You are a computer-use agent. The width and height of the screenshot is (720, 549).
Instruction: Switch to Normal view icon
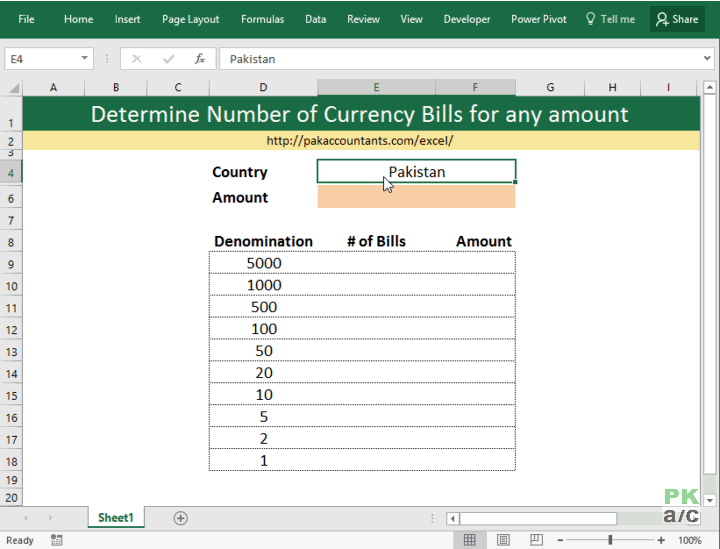click(469, 540)
